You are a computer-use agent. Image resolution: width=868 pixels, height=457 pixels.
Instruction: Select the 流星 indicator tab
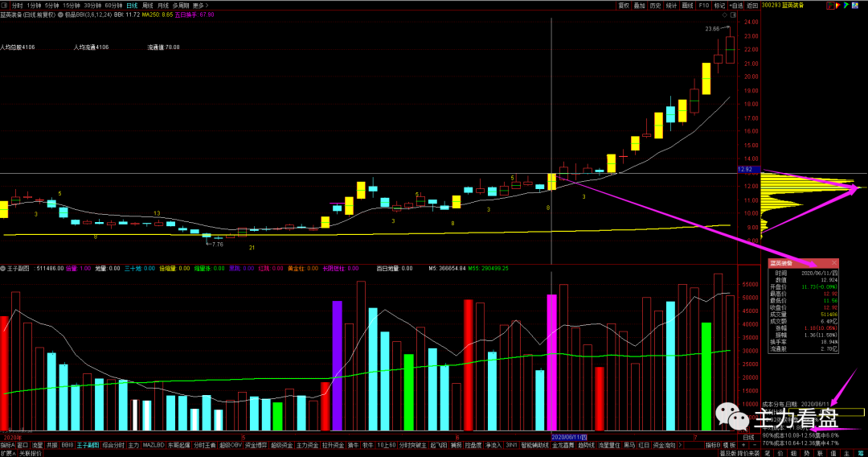[x=37, y=446]
